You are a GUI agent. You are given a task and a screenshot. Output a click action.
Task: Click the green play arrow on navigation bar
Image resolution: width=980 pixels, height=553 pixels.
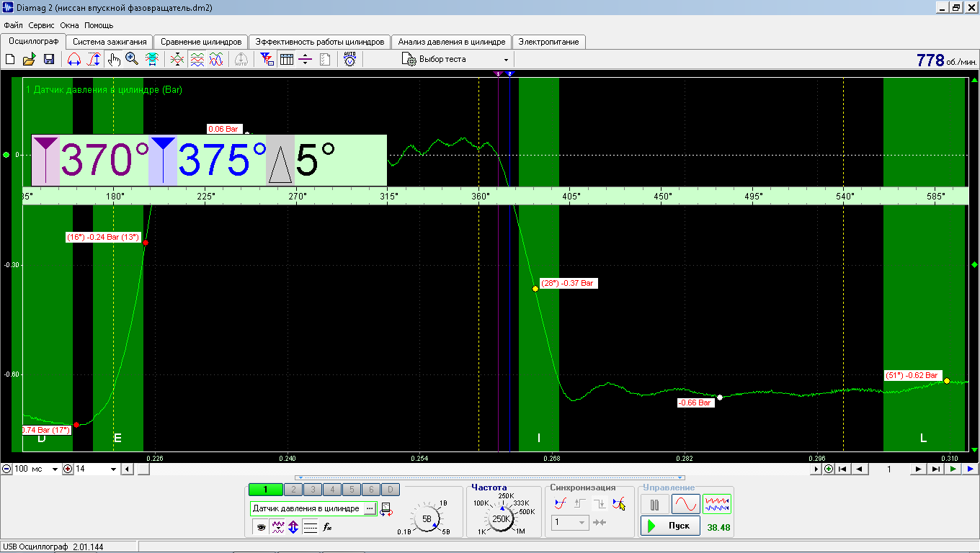pyautogui.click(x=953, y=469)
